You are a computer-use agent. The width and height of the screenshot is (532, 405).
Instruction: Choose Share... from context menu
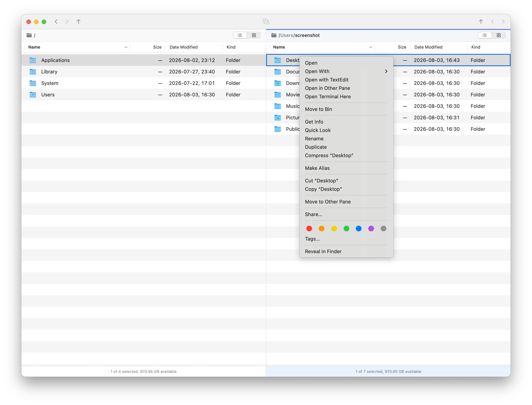coord(346,214)
